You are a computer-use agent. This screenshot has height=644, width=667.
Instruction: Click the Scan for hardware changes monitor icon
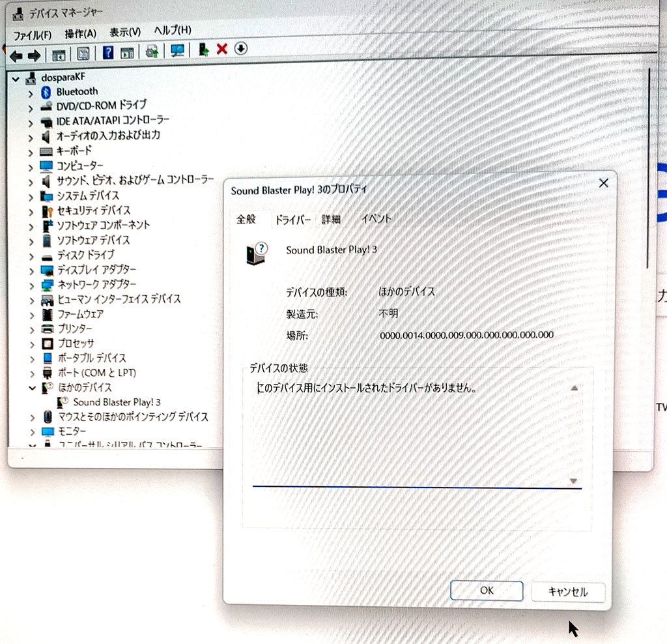[177, 51]
